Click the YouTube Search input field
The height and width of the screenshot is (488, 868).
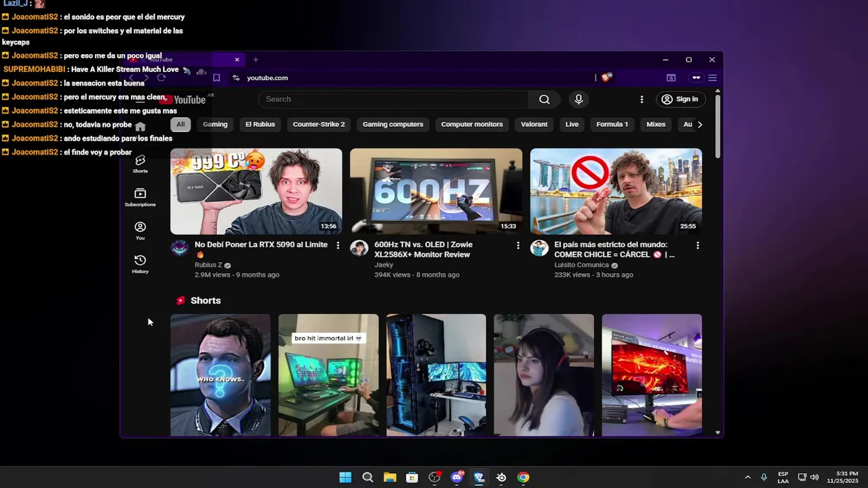[x=393, y=99]
